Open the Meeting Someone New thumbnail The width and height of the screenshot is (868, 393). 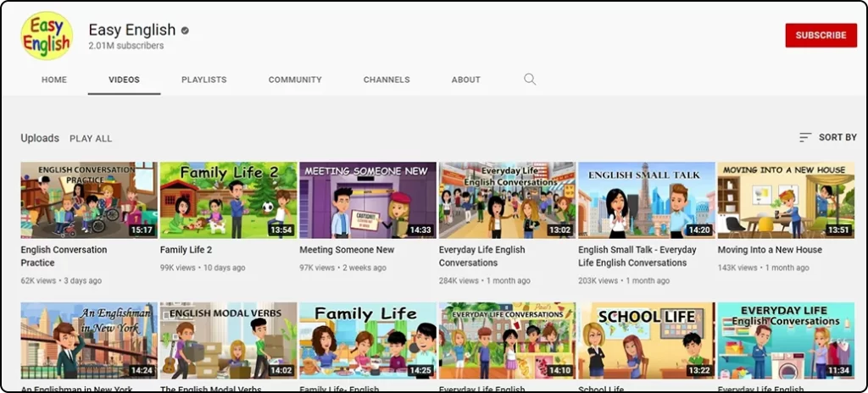[x=368, y=201]
